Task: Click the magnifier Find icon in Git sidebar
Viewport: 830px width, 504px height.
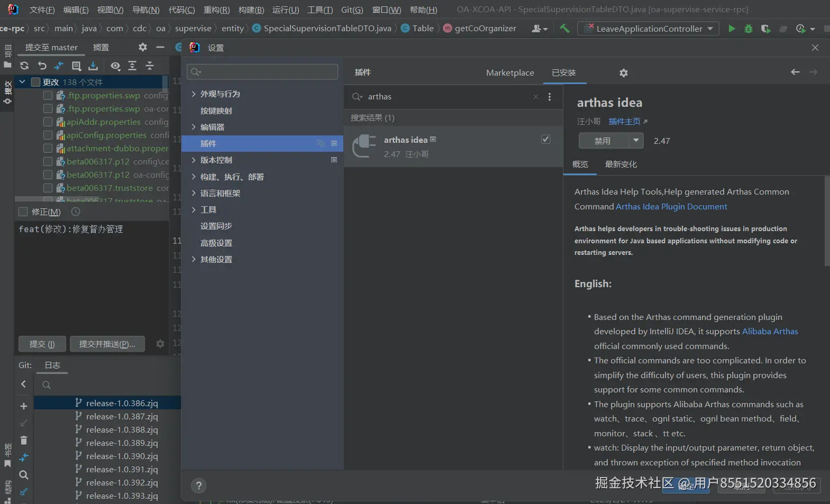Action: (x=23, y=475)
